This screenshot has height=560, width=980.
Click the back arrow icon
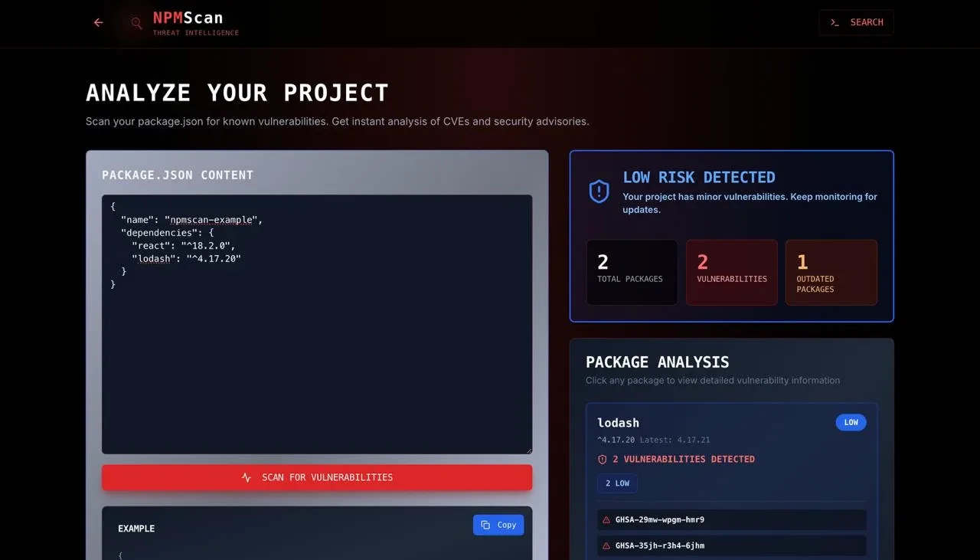pyautogui.click(x=98, y=23)
